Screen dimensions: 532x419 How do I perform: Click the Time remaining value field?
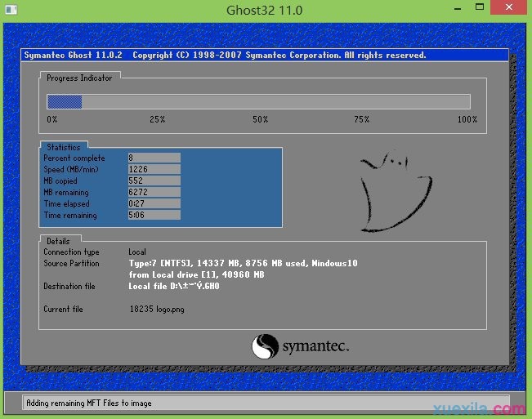154,216
